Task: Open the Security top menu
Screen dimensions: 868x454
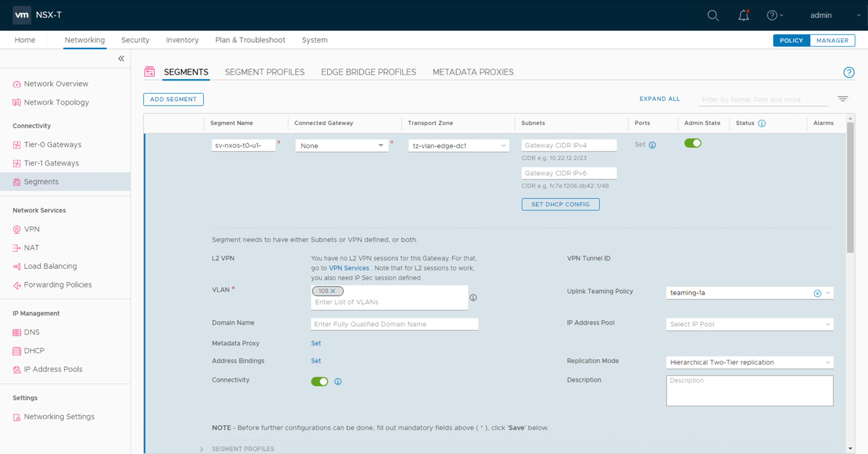Action: (x=135, y=40)
